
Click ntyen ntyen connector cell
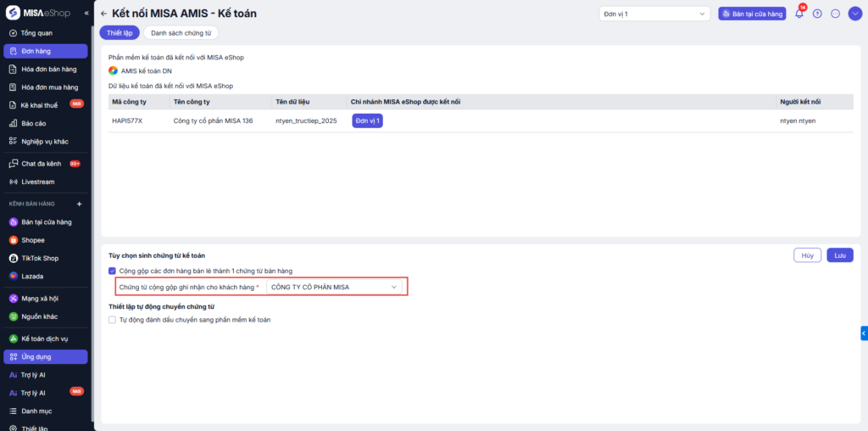click(x=798, y=120)
